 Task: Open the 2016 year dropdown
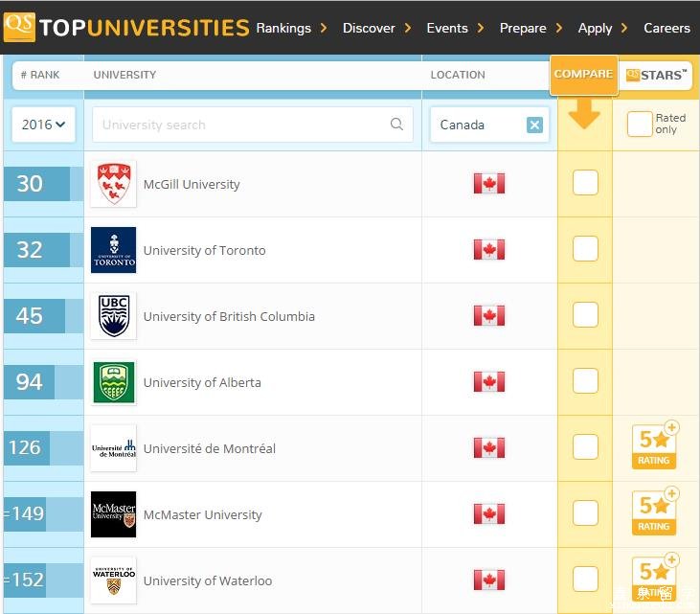point(43,125)
